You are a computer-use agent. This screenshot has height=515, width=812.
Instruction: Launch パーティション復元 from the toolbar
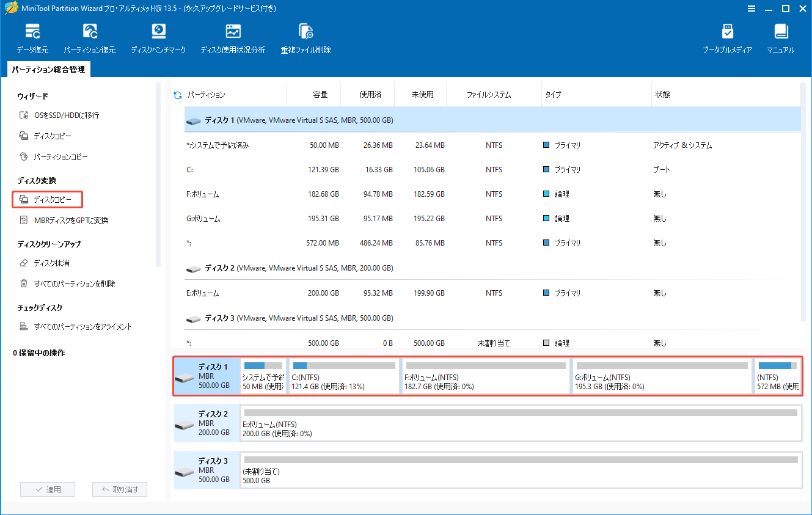(90, 37)
